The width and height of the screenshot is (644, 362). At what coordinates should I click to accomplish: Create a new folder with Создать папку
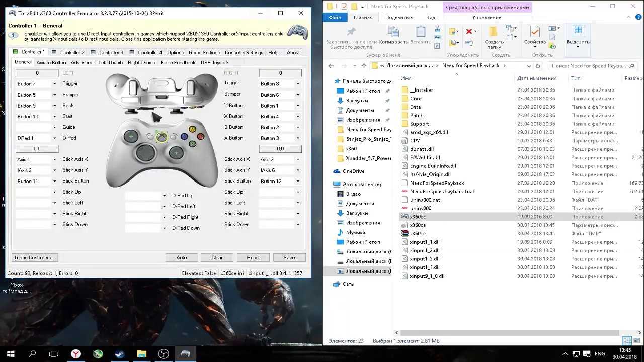494,37
